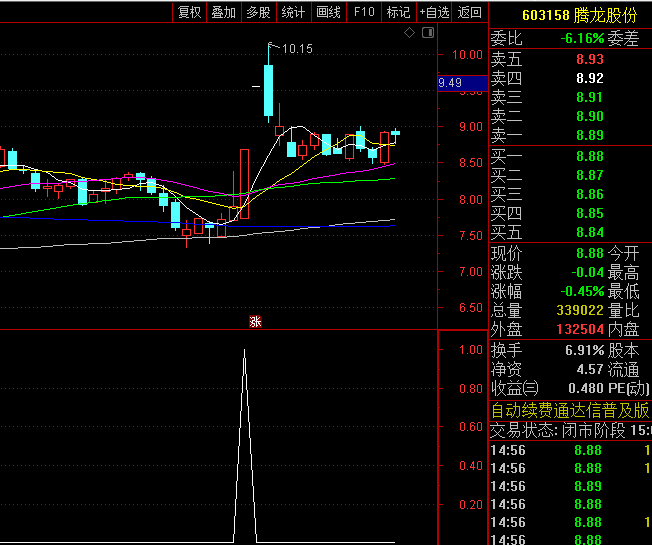652x545 pixels.
Task: Click 现价 value 8.88
Action: point(590,253)
